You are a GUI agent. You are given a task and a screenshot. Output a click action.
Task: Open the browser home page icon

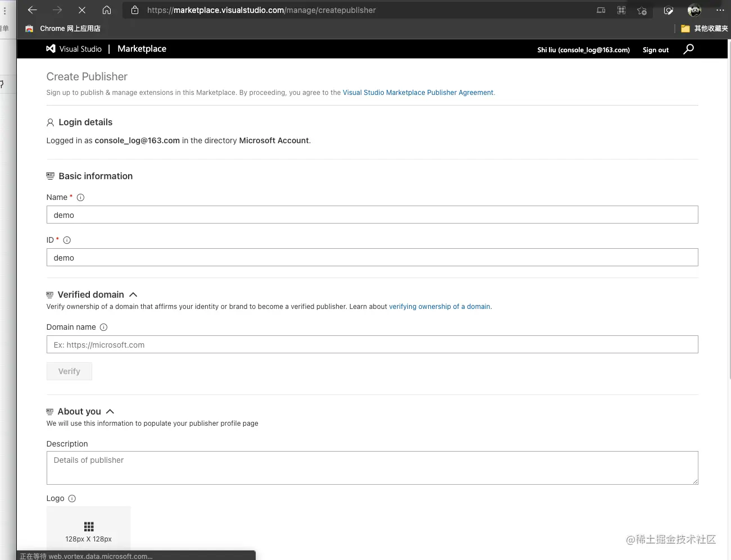click(x=107, y=10)
